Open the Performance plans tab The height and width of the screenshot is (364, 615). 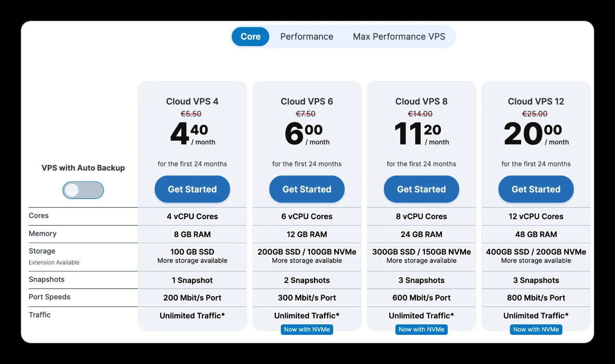[x=307, y=36]
